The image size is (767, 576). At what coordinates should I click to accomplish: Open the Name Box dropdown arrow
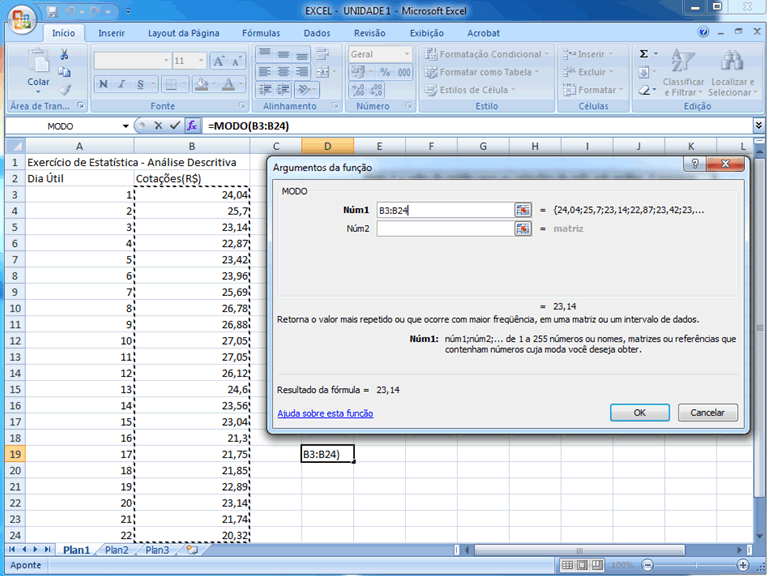tap(126, 127)
